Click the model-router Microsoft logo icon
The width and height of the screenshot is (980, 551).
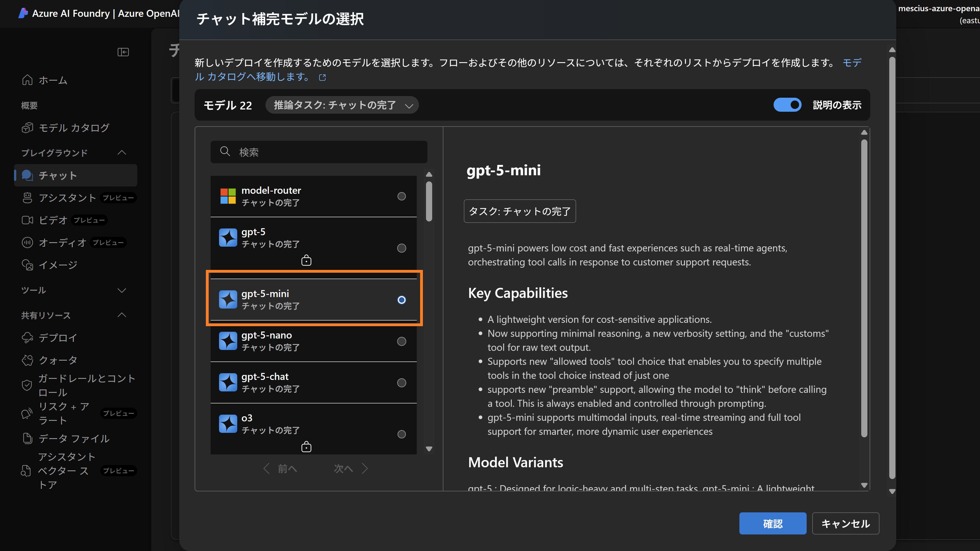coord(228,196)
